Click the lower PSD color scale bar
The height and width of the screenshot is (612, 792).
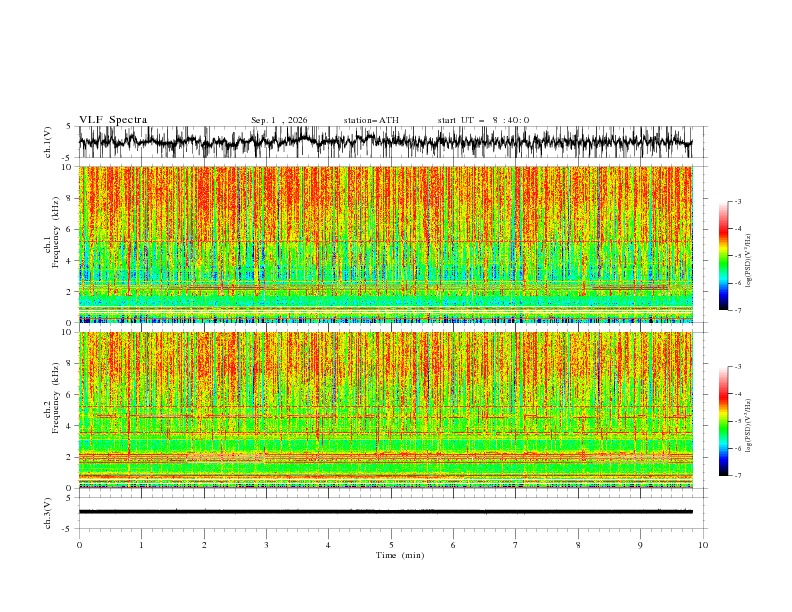(723, 421)
